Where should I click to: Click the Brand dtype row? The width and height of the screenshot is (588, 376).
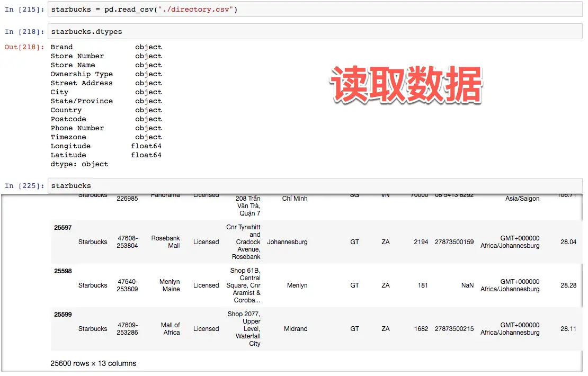106,47
